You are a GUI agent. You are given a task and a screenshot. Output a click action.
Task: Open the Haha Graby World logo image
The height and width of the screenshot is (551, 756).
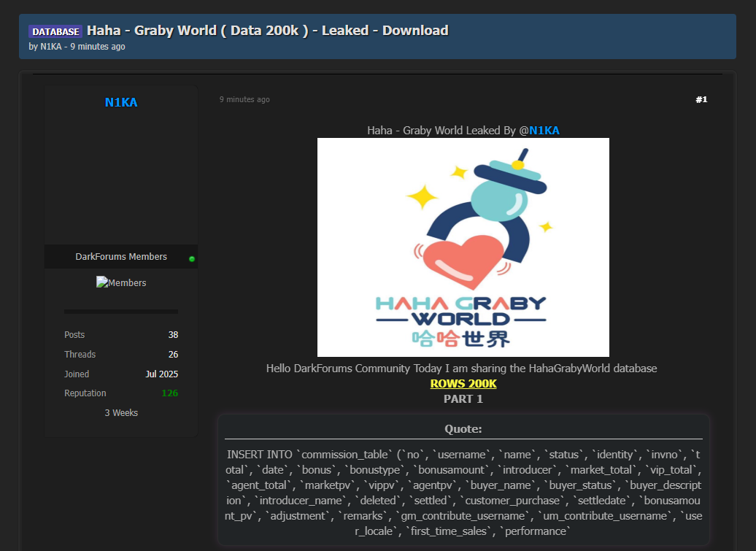click(x=463, y=247)
